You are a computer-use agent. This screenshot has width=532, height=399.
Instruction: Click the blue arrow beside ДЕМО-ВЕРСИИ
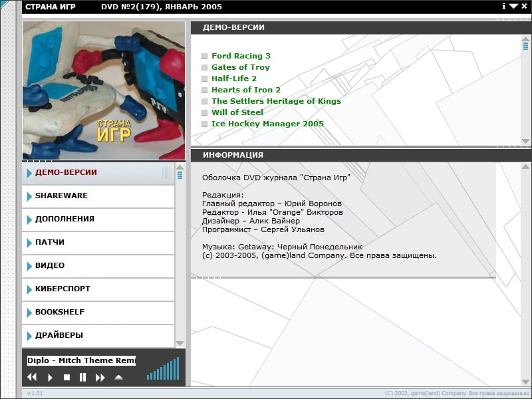29,173
